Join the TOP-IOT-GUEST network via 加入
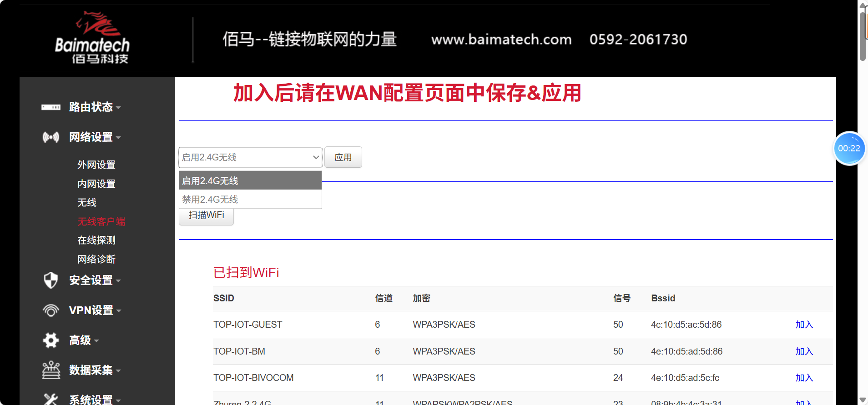This screenshot has height=405, width=868. [804, 325]
